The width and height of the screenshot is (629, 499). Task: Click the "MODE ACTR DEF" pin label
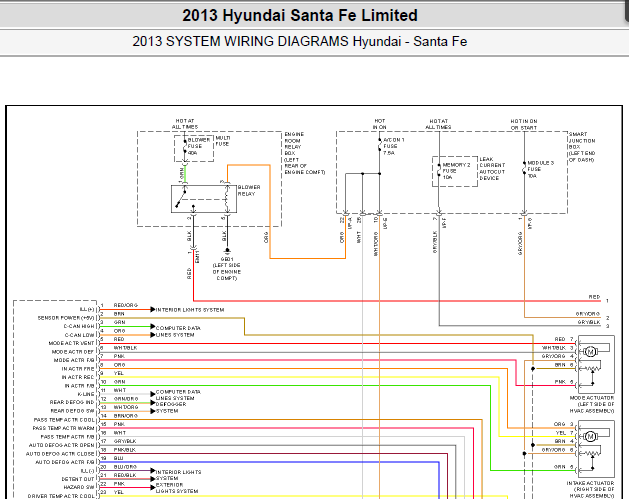(73, 352)
